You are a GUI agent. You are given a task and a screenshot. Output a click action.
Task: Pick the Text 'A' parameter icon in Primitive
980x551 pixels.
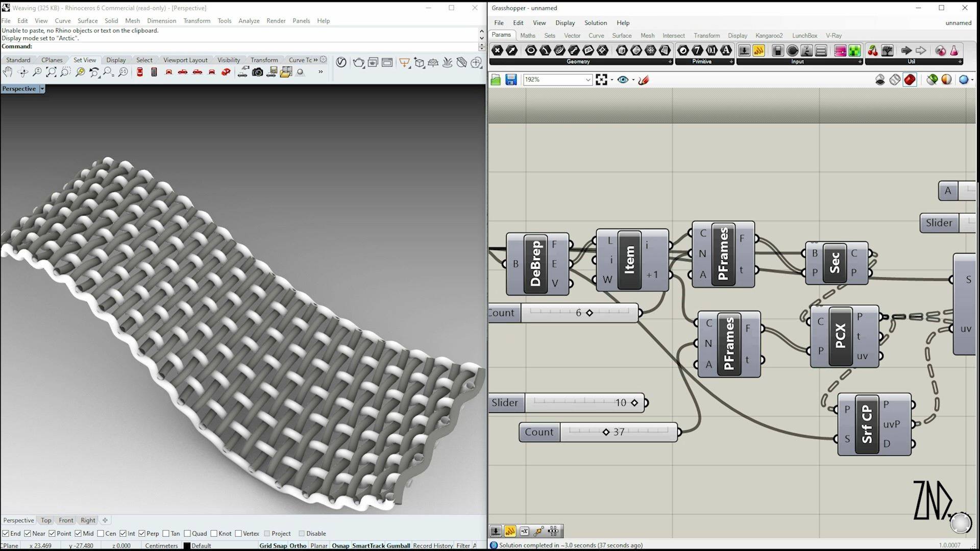726,51
